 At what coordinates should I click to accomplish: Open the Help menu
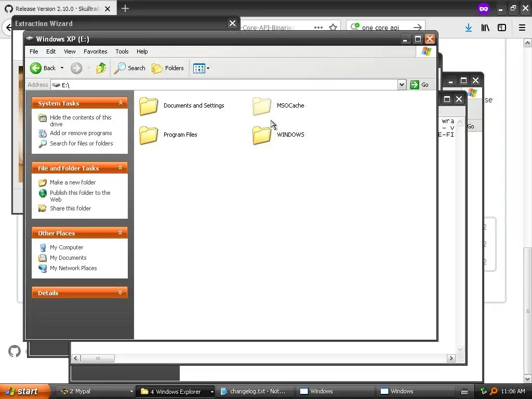(x=142, y=51)
